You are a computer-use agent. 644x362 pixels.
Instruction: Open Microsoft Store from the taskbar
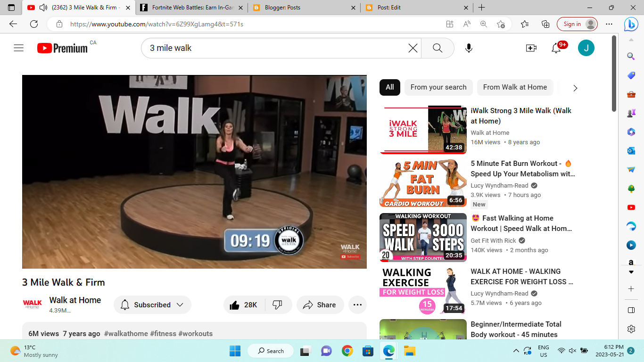[x=368, y=351]
